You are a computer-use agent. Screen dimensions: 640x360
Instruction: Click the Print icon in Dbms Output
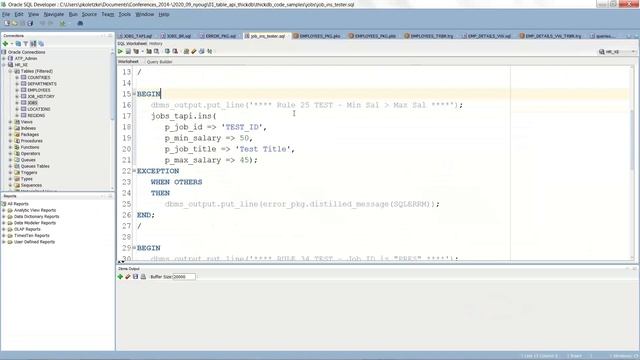click(143, 277)
